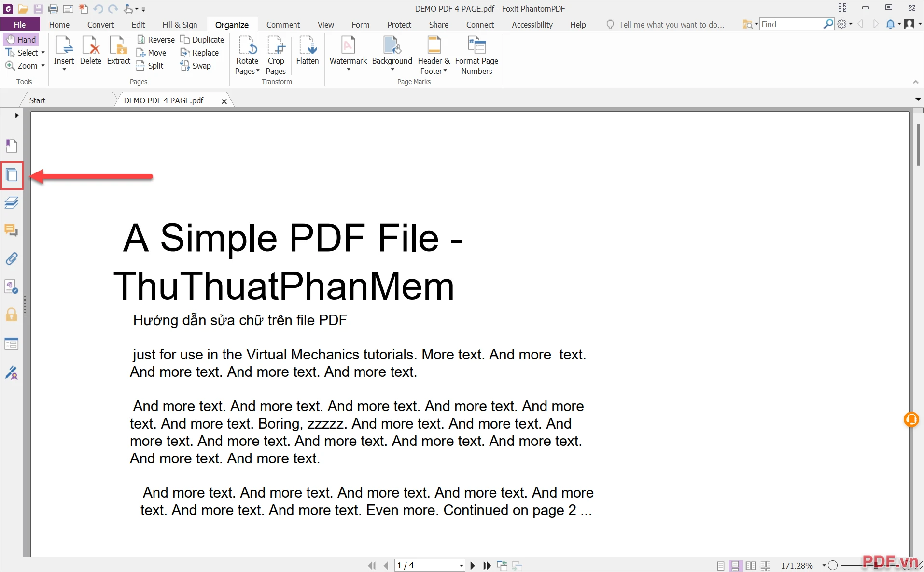Click the Open folder quick-access icon
924x572 pixels.
pos(23,9)
